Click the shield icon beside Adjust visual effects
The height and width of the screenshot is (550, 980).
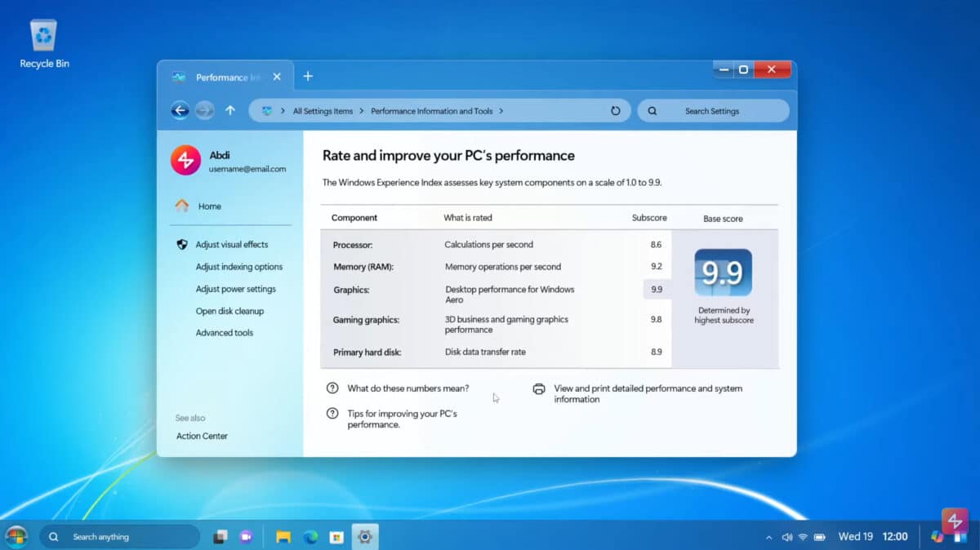183,244
